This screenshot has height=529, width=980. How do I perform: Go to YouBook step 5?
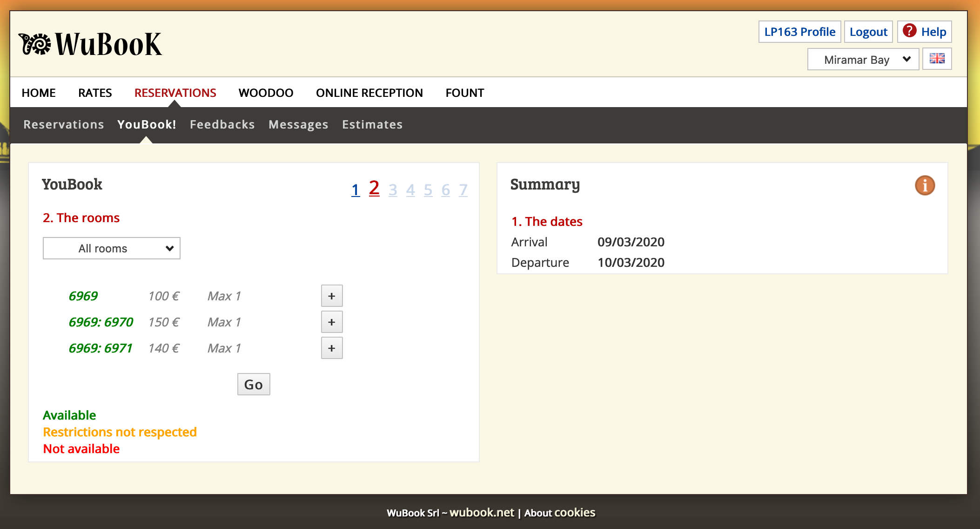tap(428, 190)
